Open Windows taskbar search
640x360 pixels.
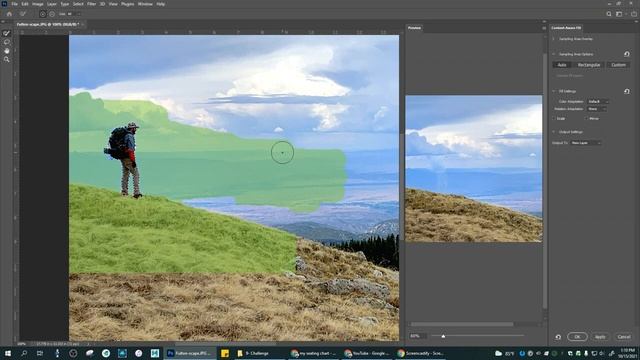pyautogui.click(x=24, y=353)
